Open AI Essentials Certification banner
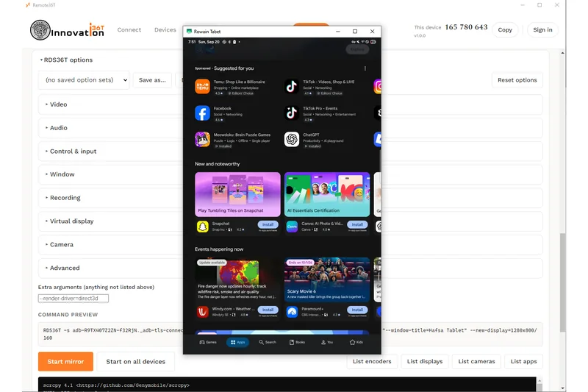The image size is (588, 392). point(326,194)
